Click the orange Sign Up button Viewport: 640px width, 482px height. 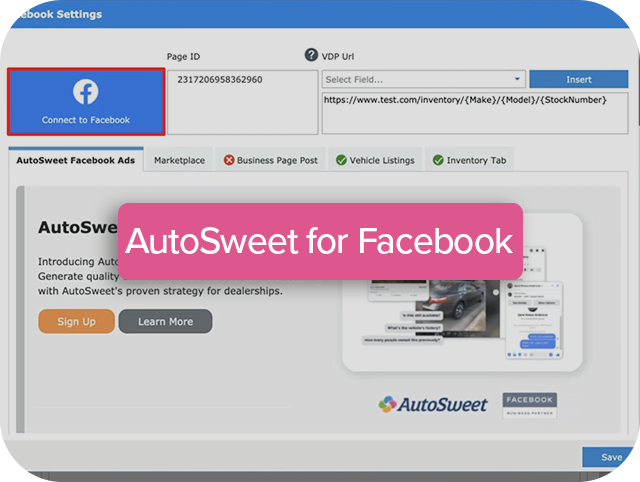(76, 321)
